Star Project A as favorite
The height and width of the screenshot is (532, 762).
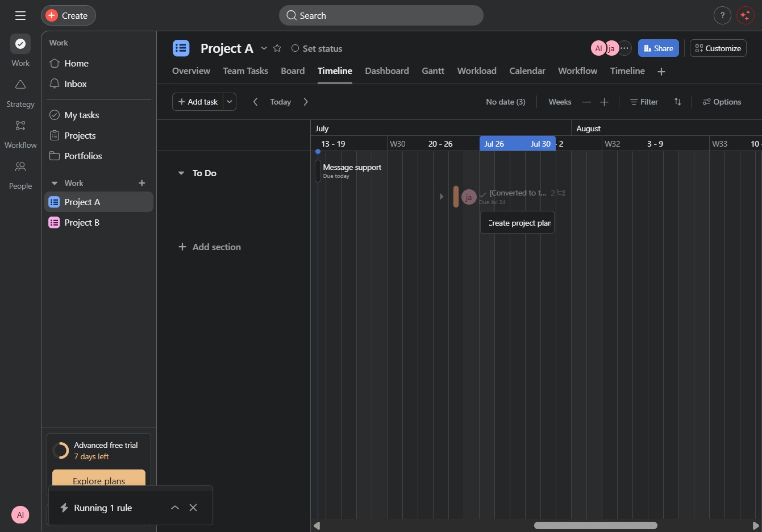click(277, 48)
